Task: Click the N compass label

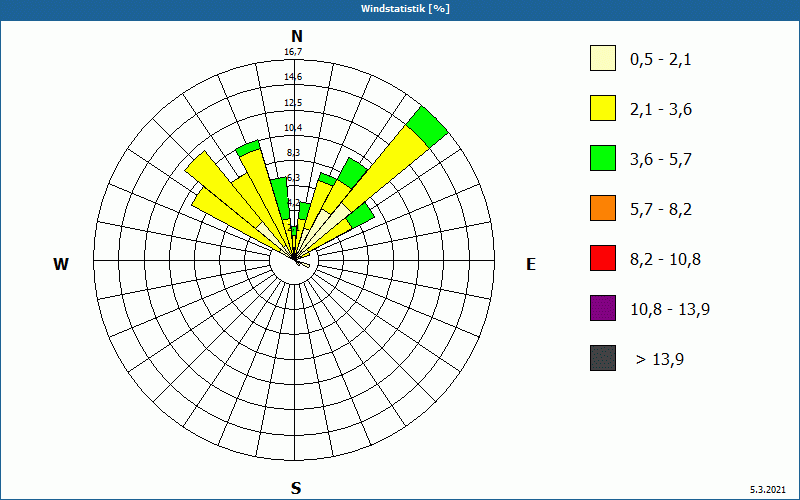Action: [296, 36]
